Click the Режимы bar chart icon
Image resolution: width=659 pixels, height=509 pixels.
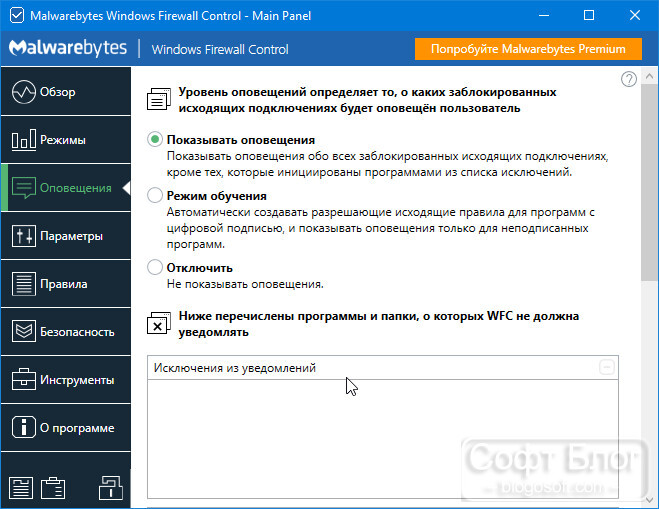pyautogui.click(x=24, y=140)
